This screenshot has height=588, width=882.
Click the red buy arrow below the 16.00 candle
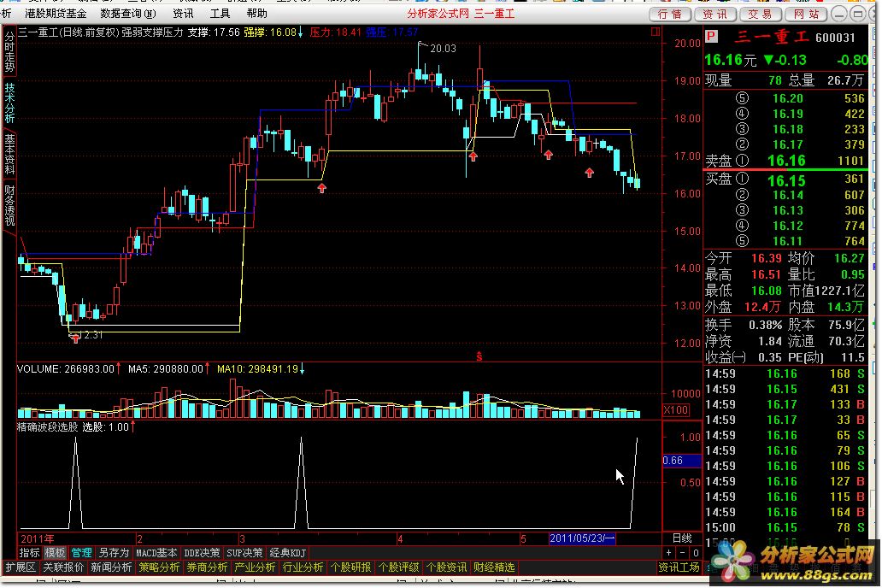321,188
